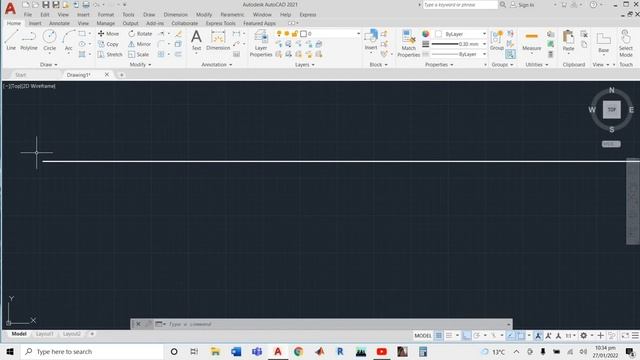The height and width of the screenshot is (360, 640).
Task: Open the Format menu
Action: (106, 15)
